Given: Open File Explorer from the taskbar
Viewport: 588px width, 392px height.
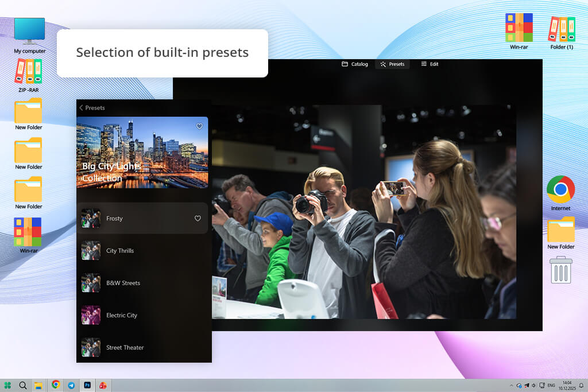Looking at the screenshot, I should point(38,385).
